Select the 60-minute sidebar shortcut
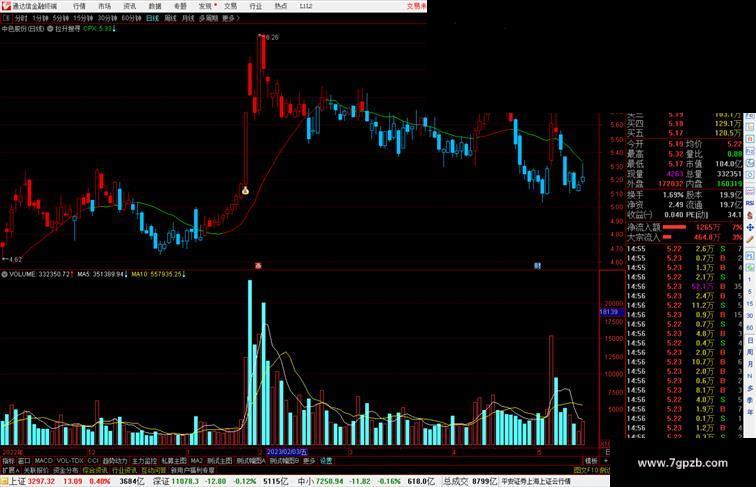This screenshot has width=756, height=487. (x=750, y=328)
